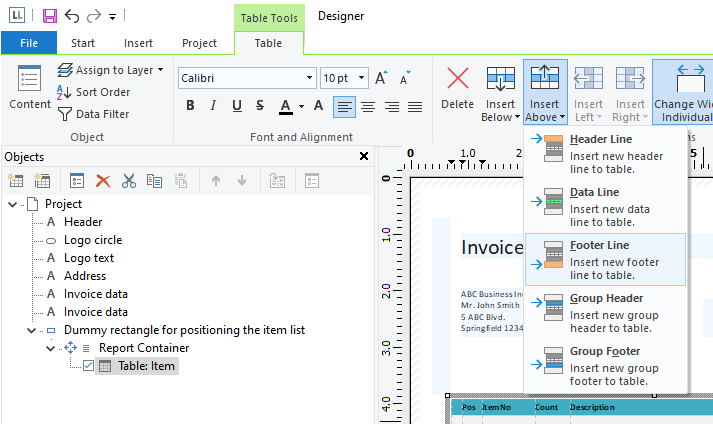Select center text alignment icon
Image resolution: width=713 pixels, height=424 pixels.
point(368,106)
